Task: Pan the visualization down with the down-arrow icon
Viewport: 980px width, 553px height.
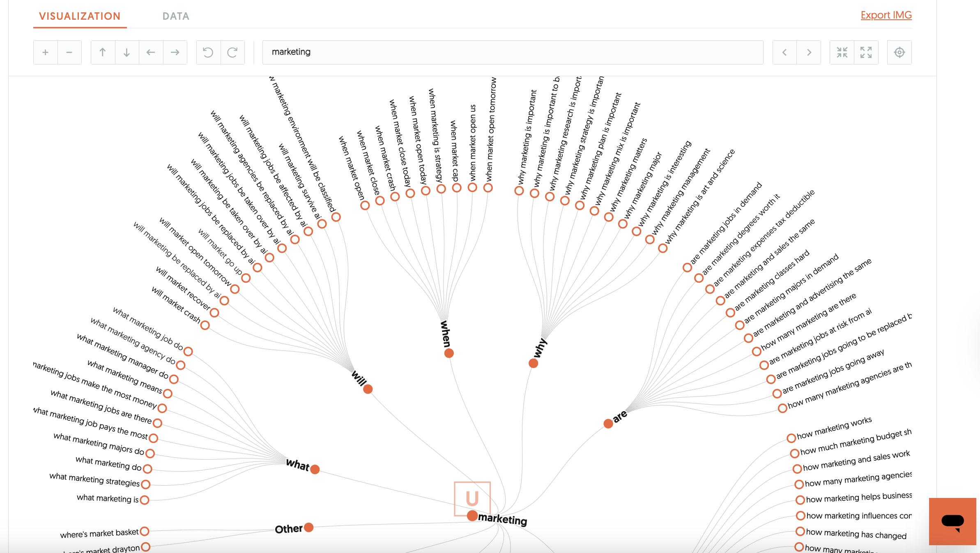Action: (x=127, y=52)
